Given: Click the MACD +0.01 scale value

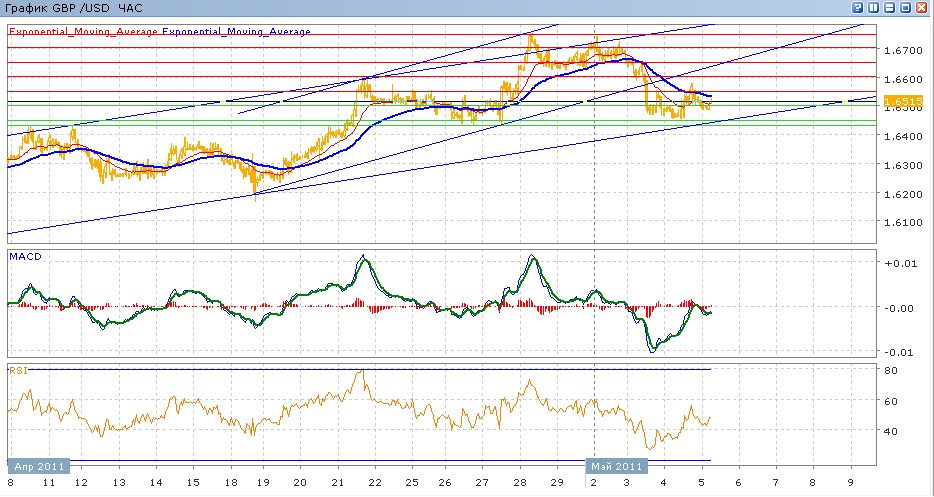Looking at the screenshot, I should click(902, 263).
